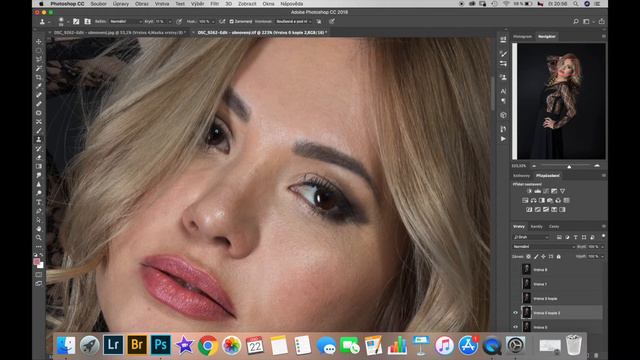Screen dimensions: 640x360
Task: Open Navigator panel flyout menu
Action: [x=603, y=36]
